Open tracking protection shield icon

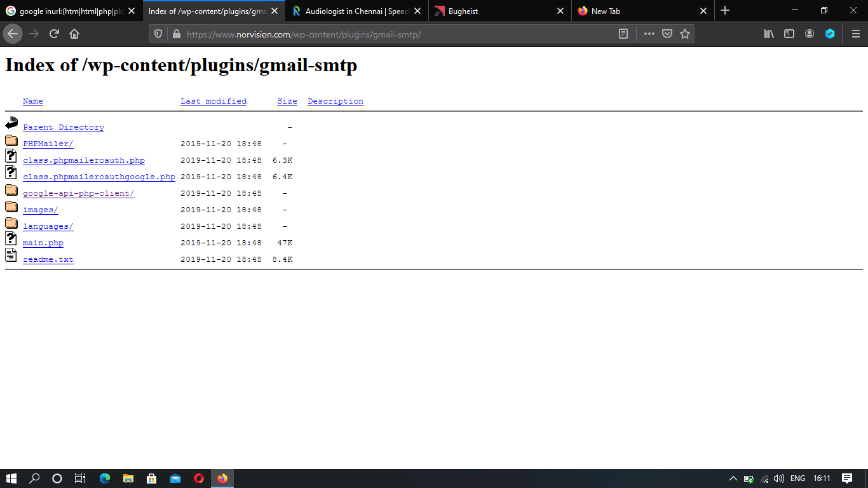(x=159, y=34)
